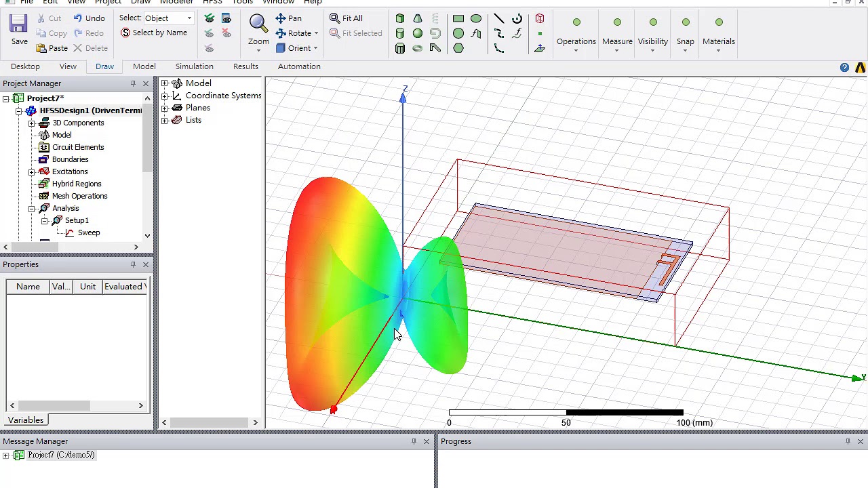Click the green checkmark show-selected eye icon
868x488 pixels.
210,18
